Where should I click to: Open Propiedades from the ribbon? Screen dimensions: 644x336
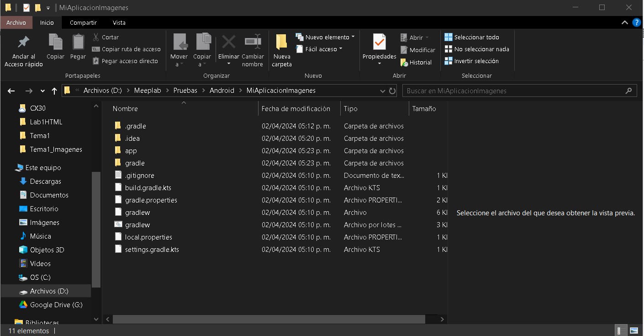click(379, 43)
